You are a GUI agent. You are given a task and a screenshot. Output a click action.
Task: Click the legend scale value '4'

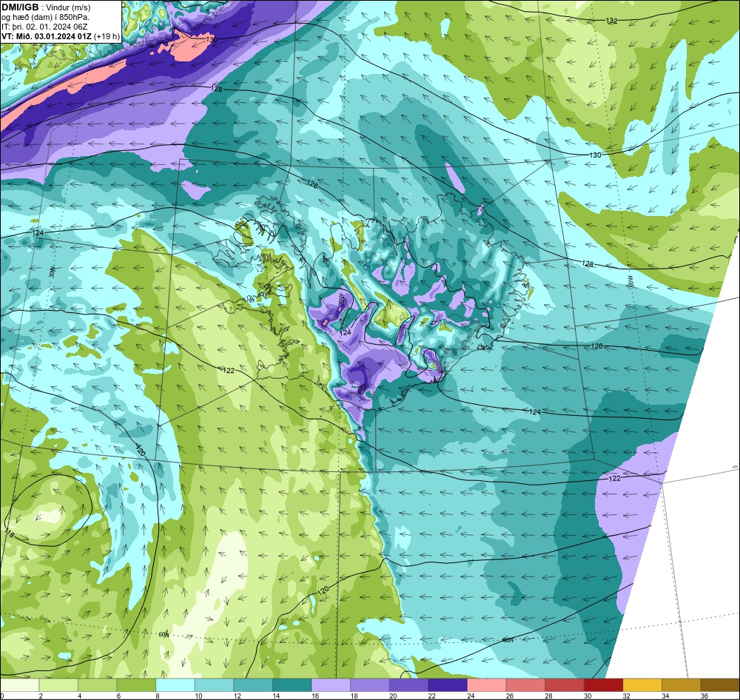pos(80,696)
